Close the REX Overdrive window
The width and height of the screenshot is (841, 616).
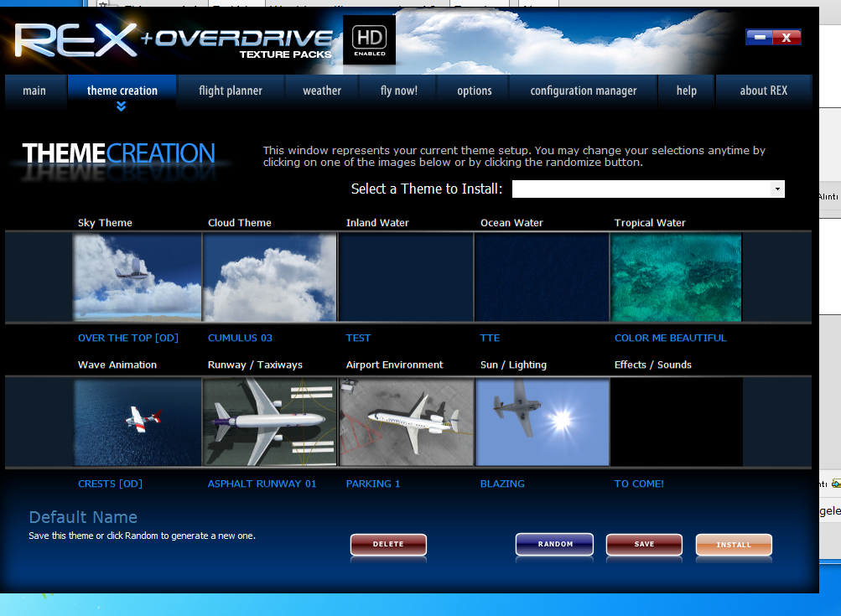[x=786, y=38]
